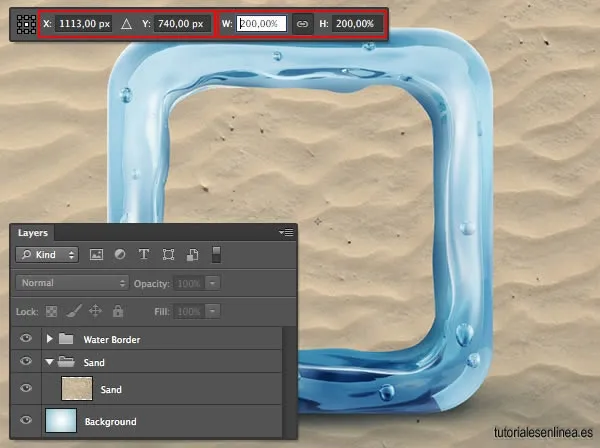Open the Normal blend mode dropdown
The width and height of the screenshot is (600, 448).
coord(72,283)
